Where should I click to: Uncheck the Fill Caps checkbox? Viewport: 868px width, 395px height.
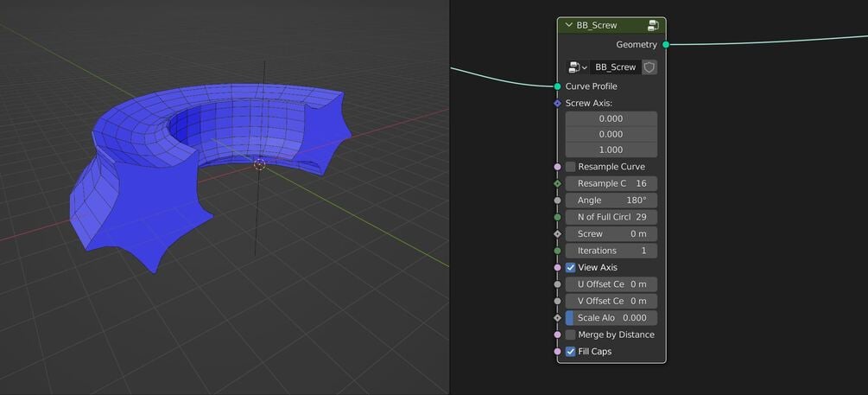pos(571,351)
